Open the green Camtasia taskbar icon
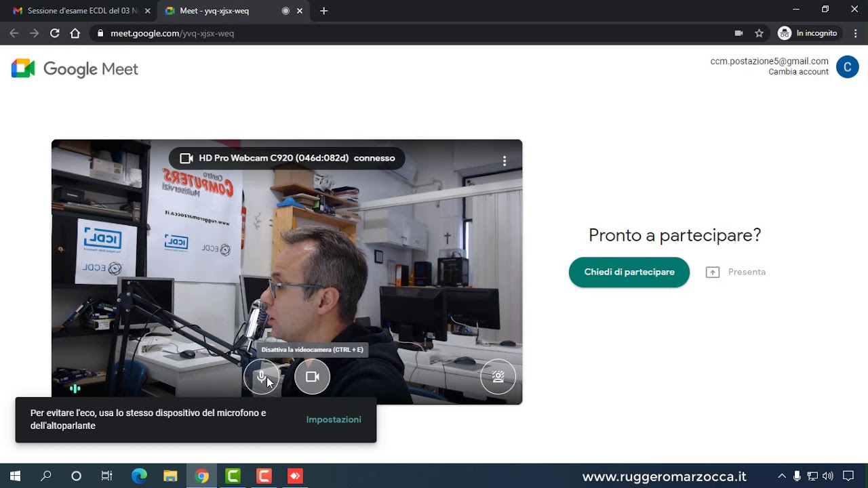Screen dimensions: 868x488 coord(233,476)
